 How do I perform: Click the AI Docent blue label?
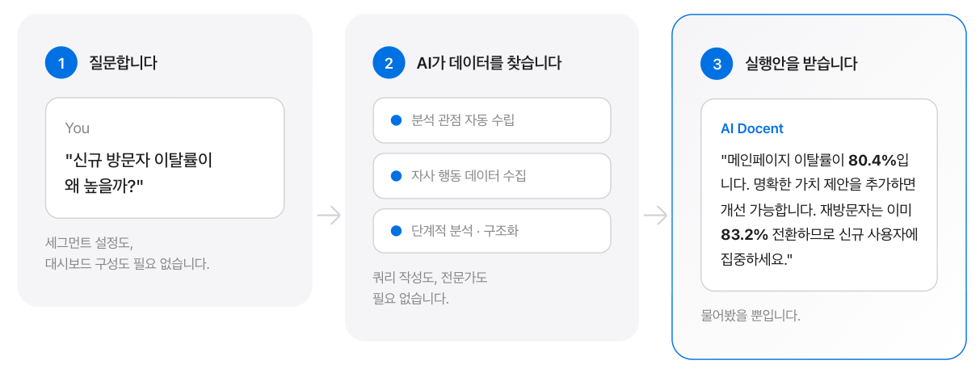pos(751,128)
